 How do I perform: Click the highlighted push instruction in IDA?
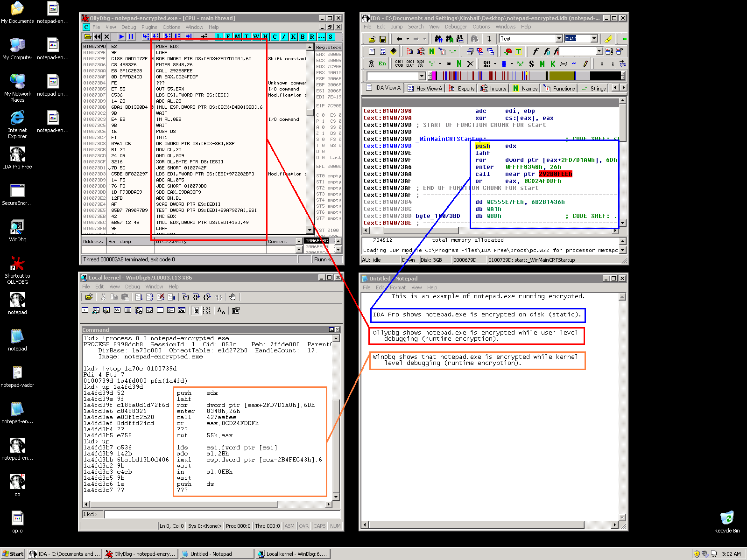tap(482, 146)
